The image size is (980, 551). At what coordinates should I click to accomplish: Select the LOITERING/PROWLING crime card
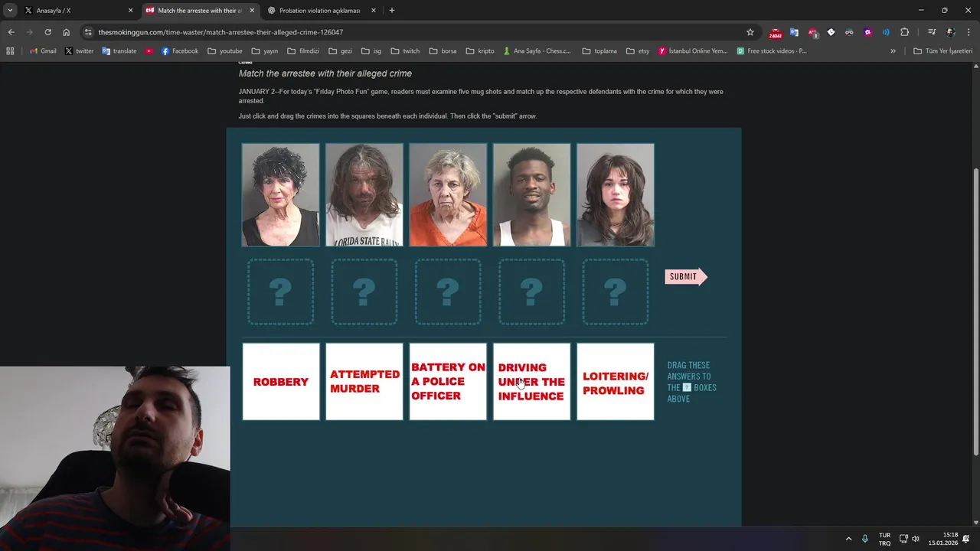tap(616, 381)
